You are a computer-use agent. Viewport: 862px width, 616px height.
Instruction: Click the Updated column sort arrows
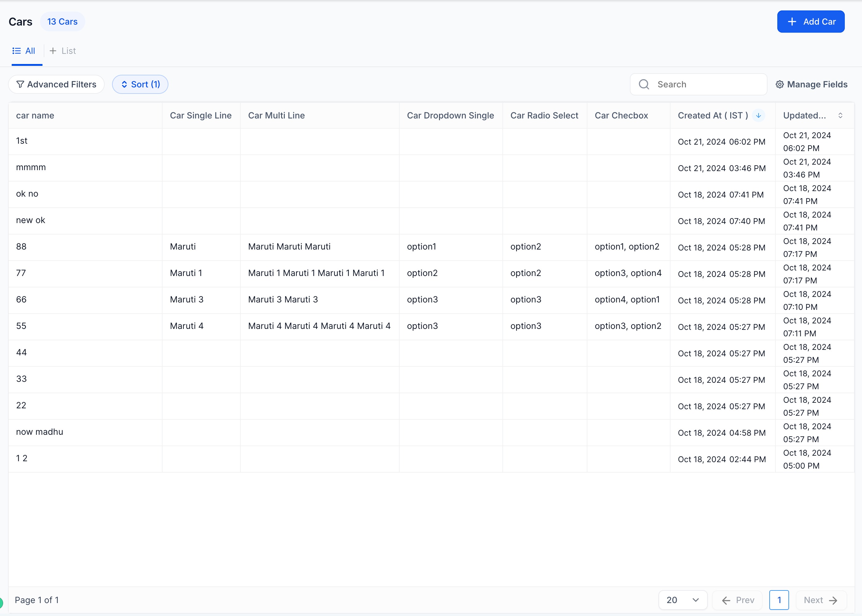click(840, 115)
